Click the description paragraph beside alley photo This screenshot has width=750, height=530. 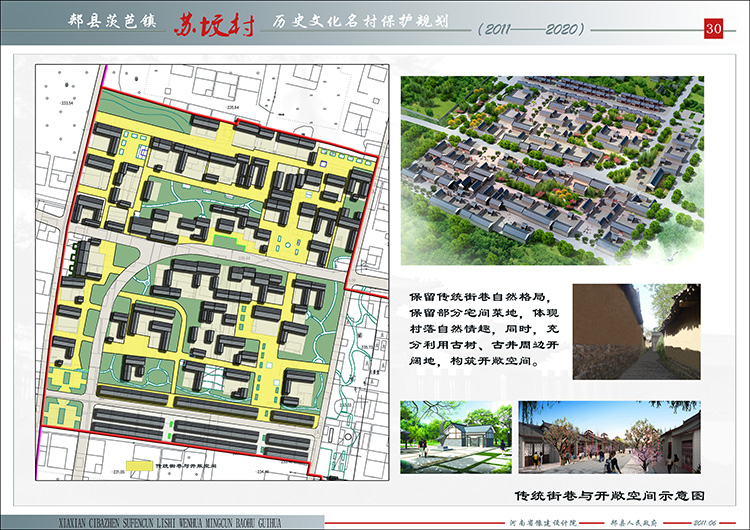click(482, 330)
